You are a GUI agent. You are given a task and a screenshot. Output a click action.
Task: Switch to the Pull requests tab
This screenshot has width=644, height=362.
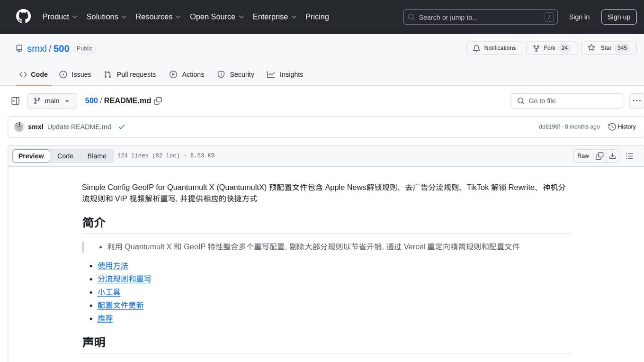[130, 74]
